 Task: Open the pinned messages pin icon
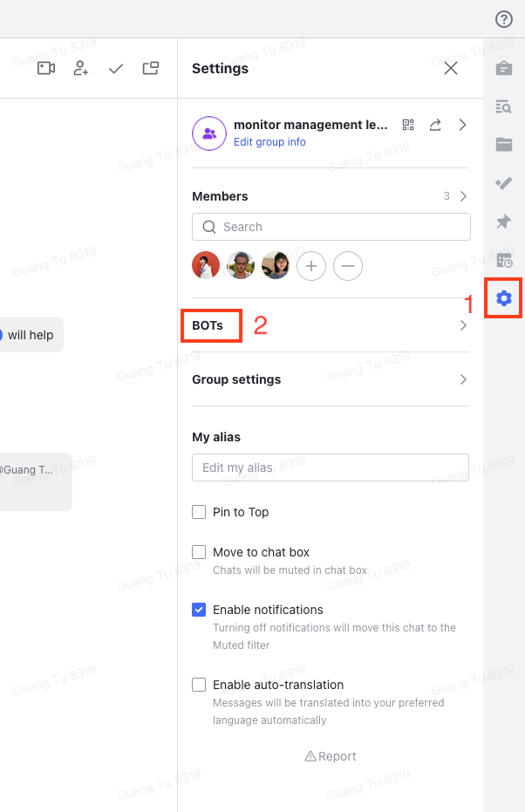click(x=504, y=222)
